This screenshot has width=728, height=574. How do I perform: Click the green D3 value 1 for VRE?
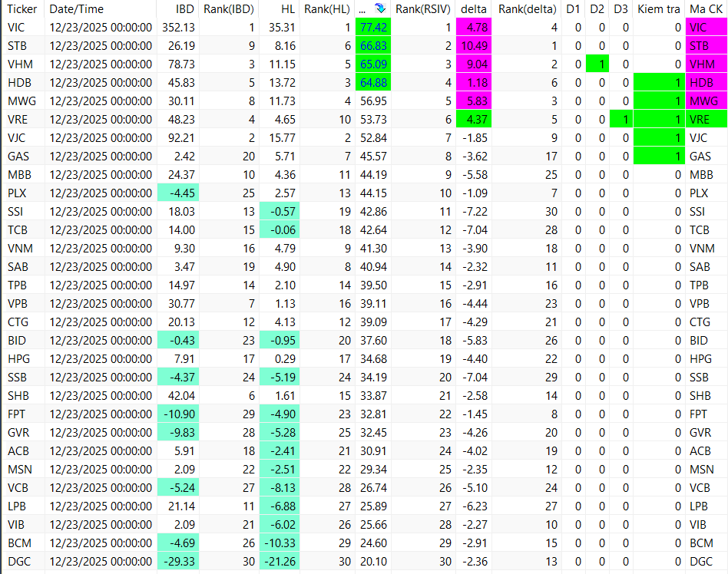point(621,120)
